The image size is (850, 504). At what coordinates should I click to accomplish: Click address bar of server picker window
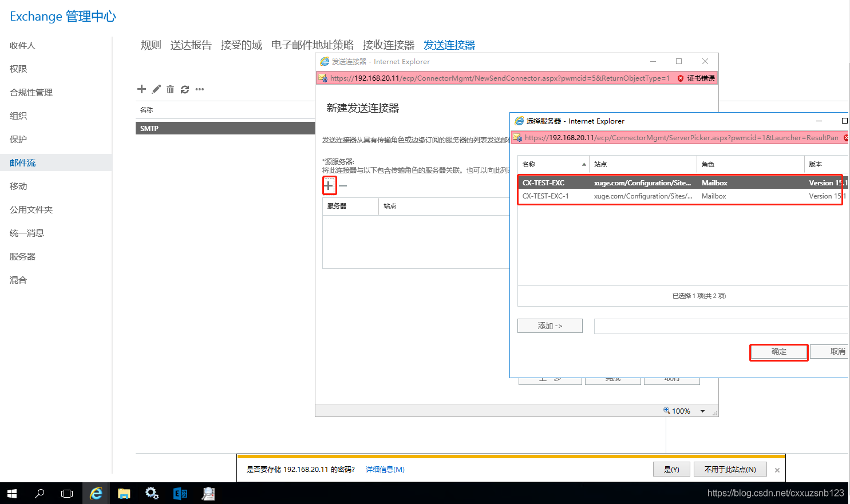pyautogui.click(x=681, y=138)
